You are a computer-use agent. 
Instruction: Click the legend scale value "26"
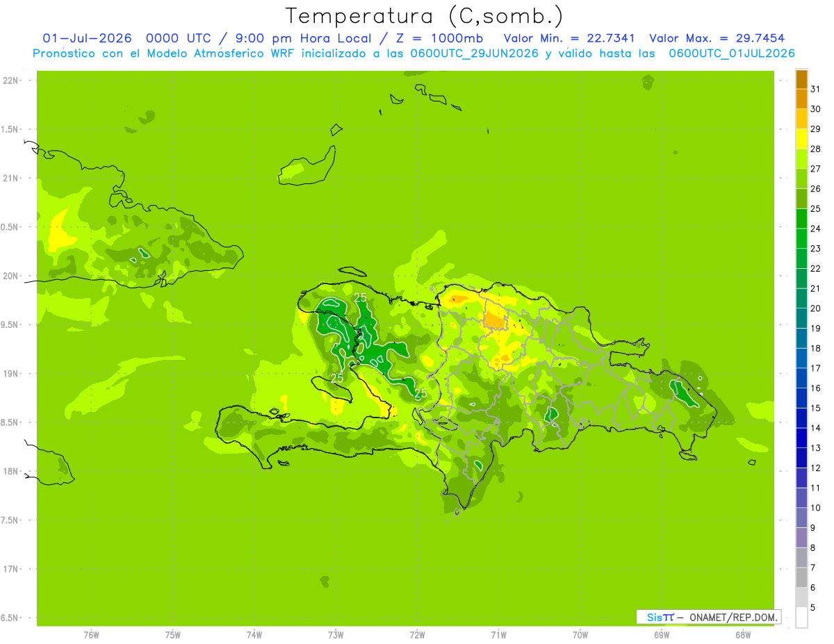815,189
